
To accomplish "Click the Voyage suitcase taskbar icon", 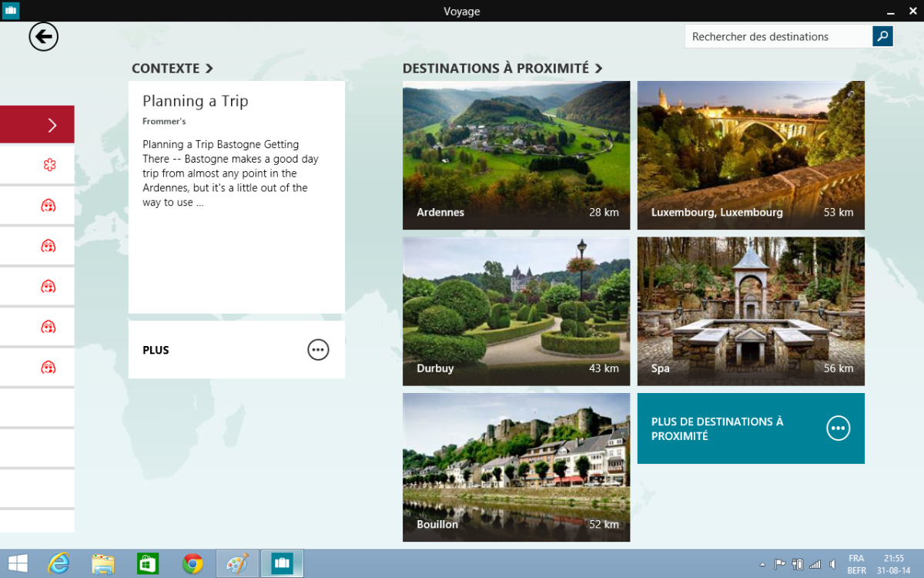I will pos(282,563).
